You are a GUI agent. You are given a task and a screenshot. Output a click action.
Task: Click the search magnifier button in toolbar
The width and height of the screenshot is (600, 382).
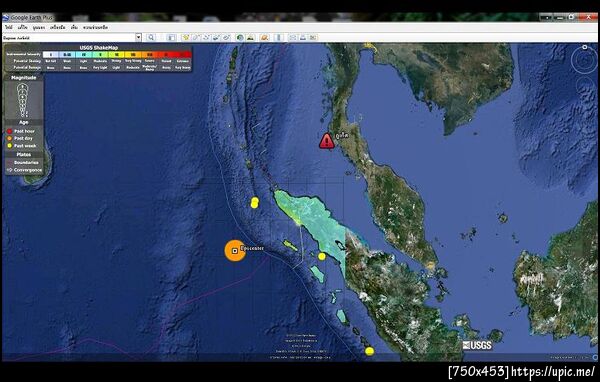(151, 37)
